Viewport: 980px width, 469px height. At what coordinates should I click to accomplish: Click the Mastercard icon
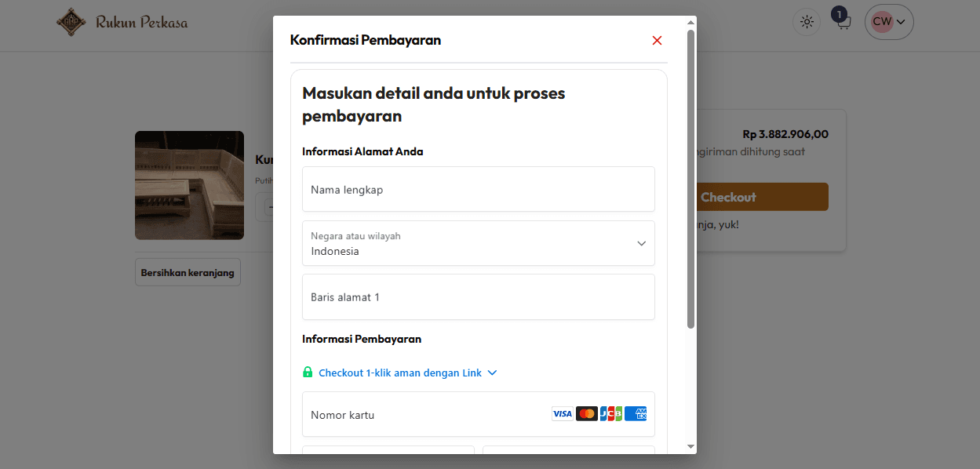[x=587, y=414]
